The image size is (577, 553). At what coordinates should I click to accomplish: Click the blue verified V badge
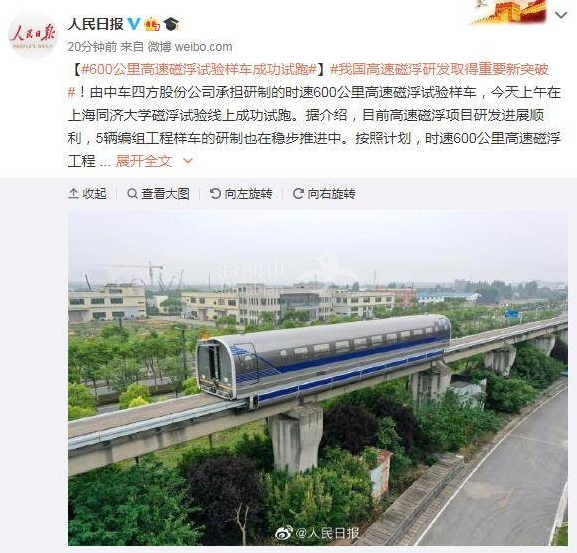134,24
